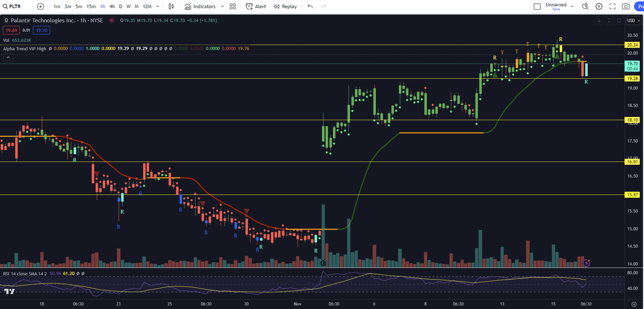Expand the favorite indicators dropdown arrow
Screen dimensions: 644x309
point(222,6)
